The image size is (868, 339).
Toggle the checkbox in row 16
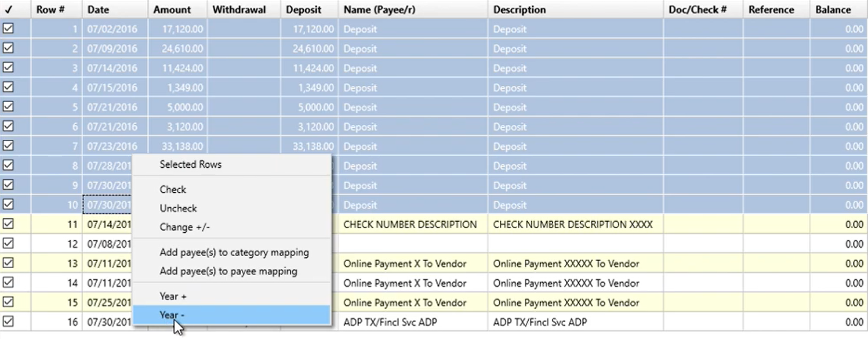coord(8,321)
